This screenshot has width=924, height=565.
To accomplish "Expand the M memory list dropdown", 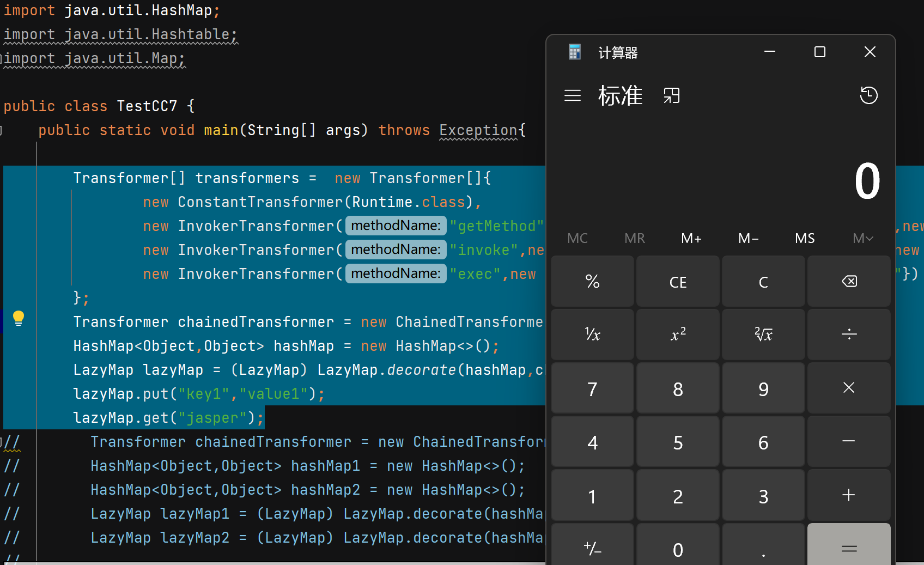I will pos(863,238).
